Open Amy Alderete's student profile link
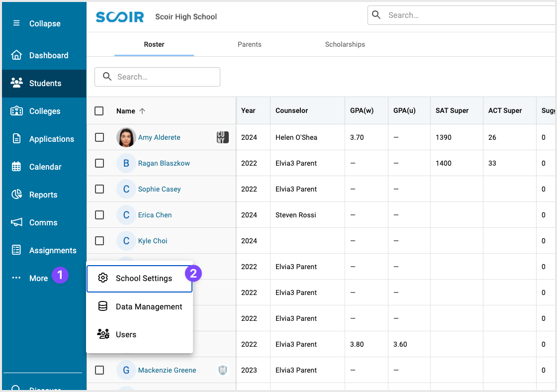The width and height of the screenshot is (557, 392). click(x=159, y=137)
